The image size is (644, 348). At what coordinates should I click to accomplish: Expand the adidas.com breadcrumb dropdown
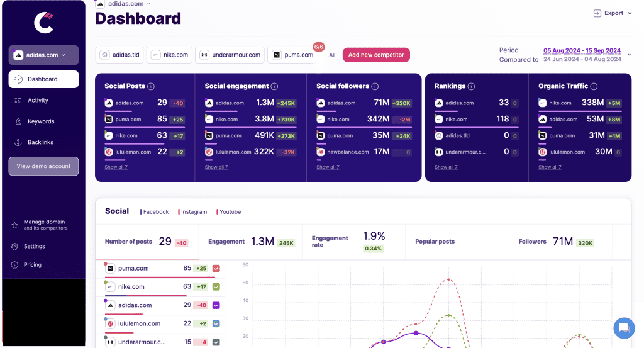[148, 4]
